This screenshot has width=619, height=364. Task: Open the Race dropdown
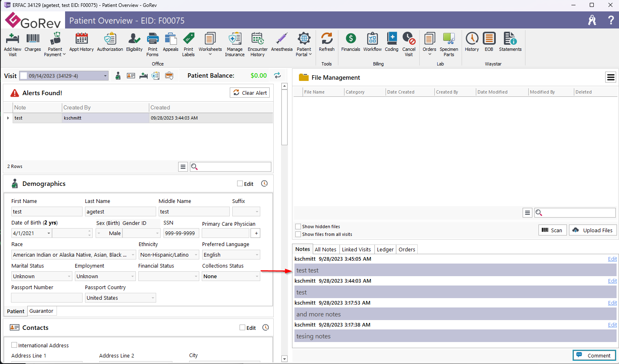133,255
